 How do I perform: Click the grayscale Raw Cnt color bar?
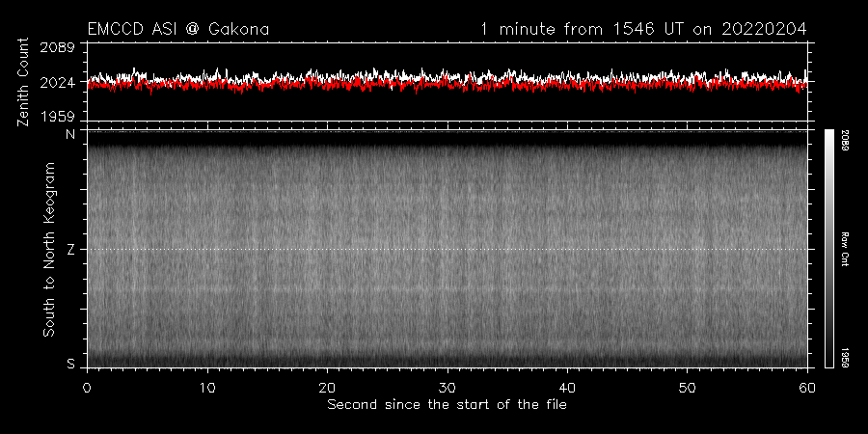pos(828,249)
